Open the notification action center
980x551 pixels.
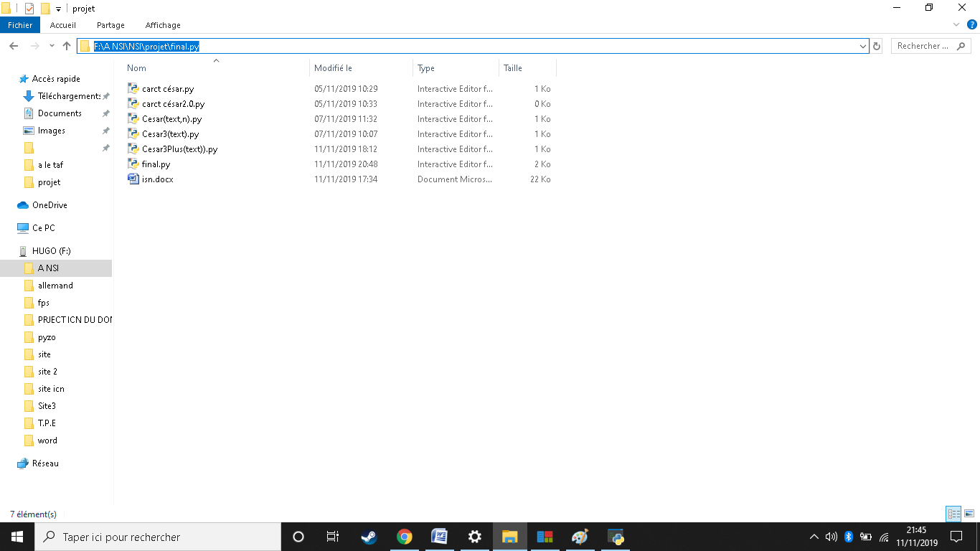pos(956,537)
